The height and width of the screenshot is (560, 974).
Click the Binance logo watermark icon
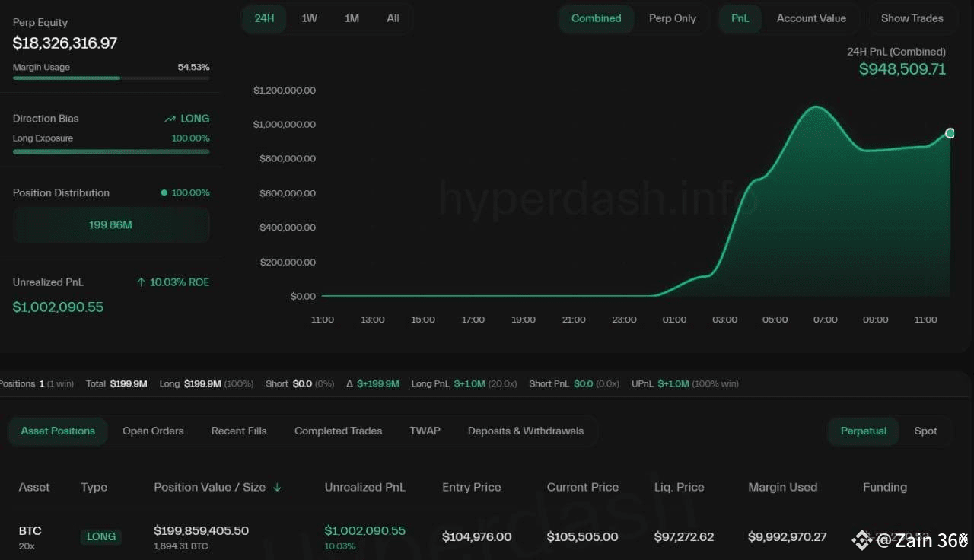pyautogui.click(x=861, y=540)
